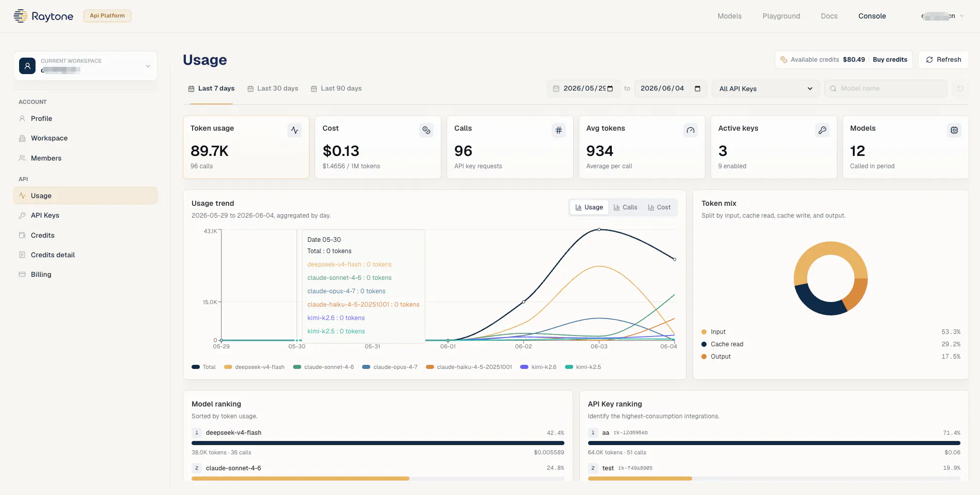Viewport: 980px width, 495px height.
Task: Open Credits page from sidebar
Action: 85,235
